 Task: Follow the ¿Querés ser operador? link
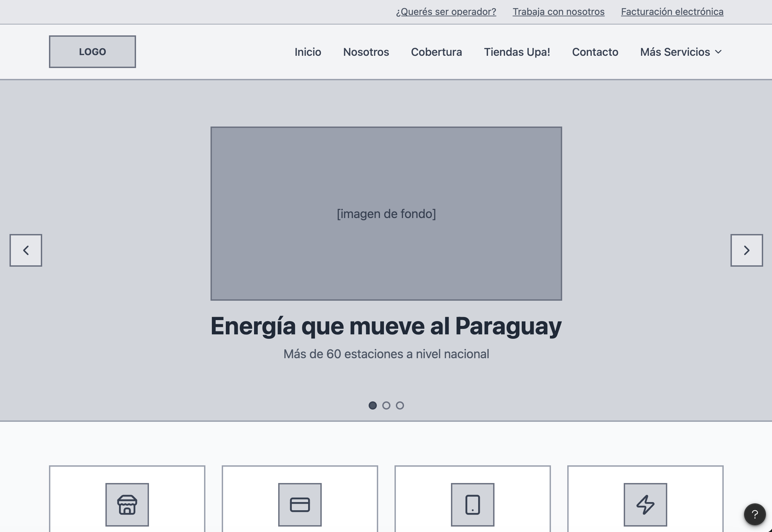446,12
